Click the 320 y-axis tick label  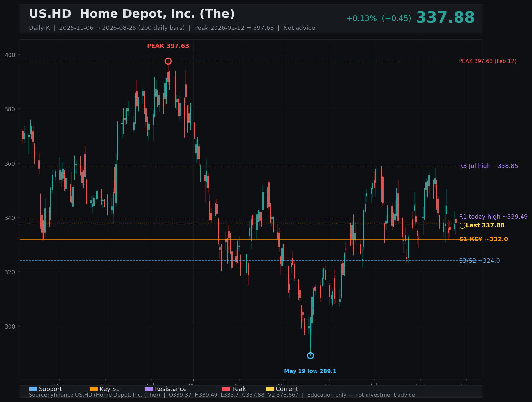(x=10, y=272)
